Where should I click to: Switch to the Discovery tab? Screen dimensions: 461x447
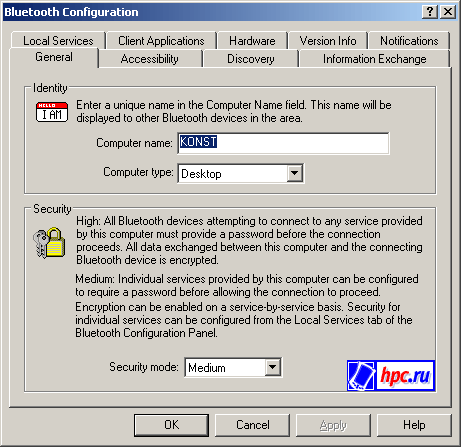tap(251, 59)
